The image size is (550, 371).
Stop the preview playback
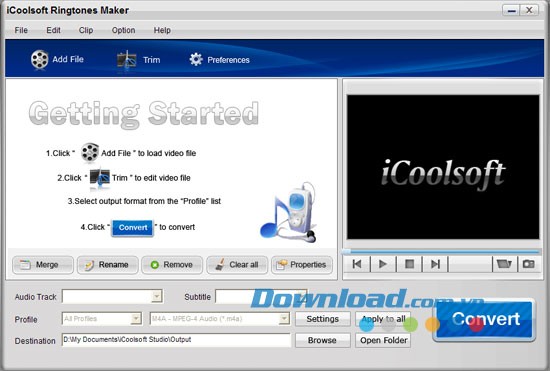tap(409, 264)
